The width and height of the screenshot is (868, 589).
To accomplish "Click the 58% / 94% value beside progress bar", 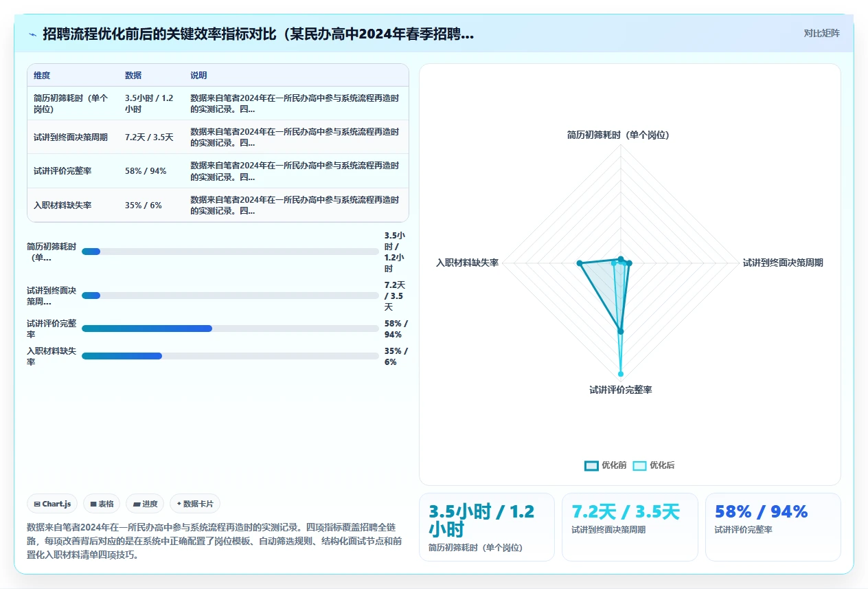I will click(x=396, y=329).
